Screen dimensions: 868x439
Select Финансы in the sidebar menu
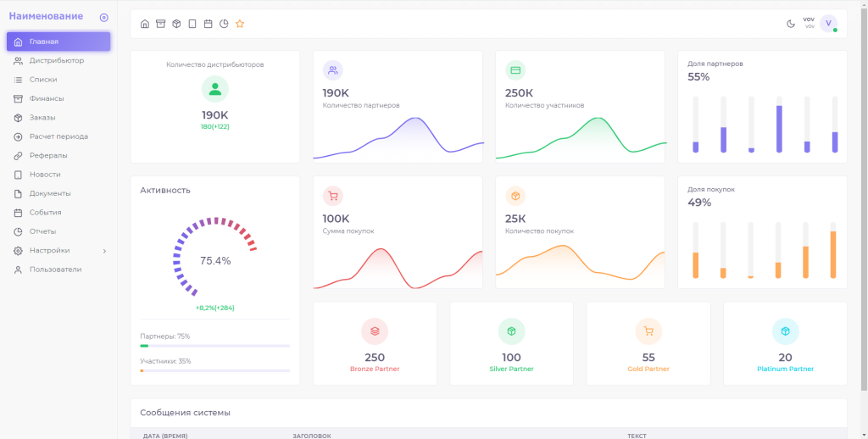pyautogui.click(x=46, y=98)
